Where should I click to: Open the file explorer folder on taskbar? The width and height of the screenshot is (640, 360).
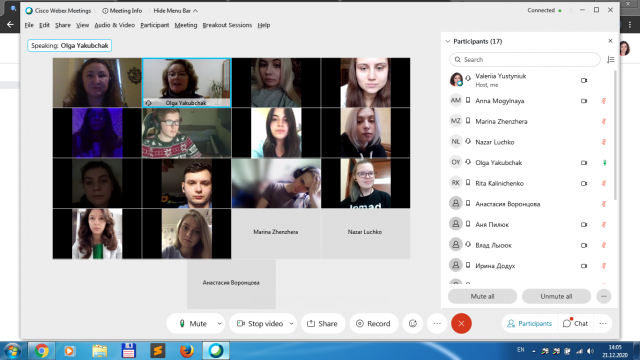click(100, 351)
